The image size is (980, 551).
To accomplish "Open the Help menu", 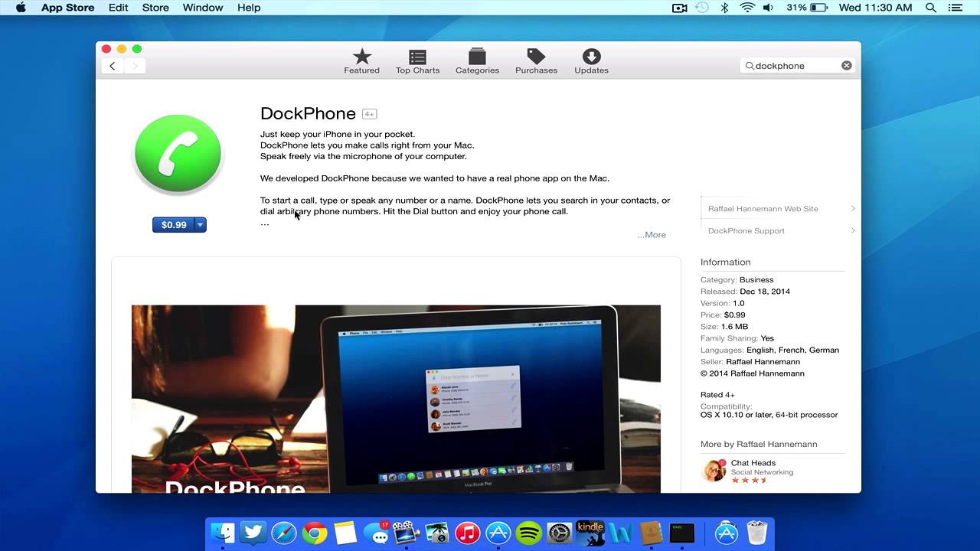I will (249, 8).
